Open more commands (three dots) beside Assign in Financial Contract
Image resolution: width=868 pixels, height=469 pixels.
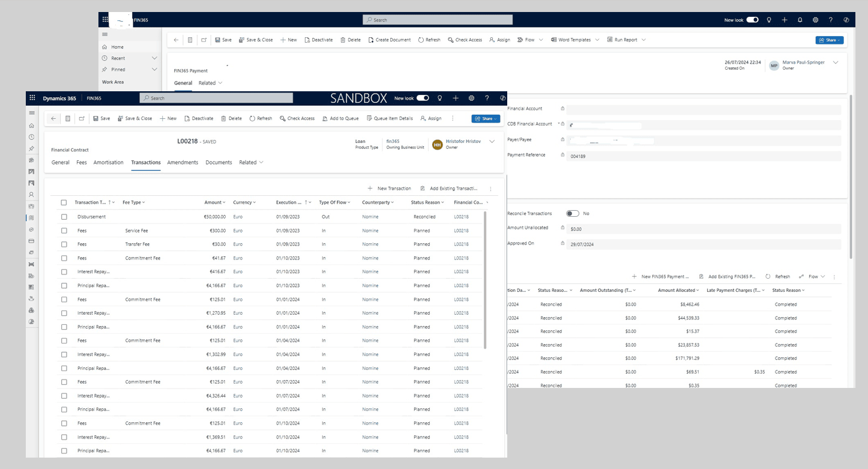point(453,118)
